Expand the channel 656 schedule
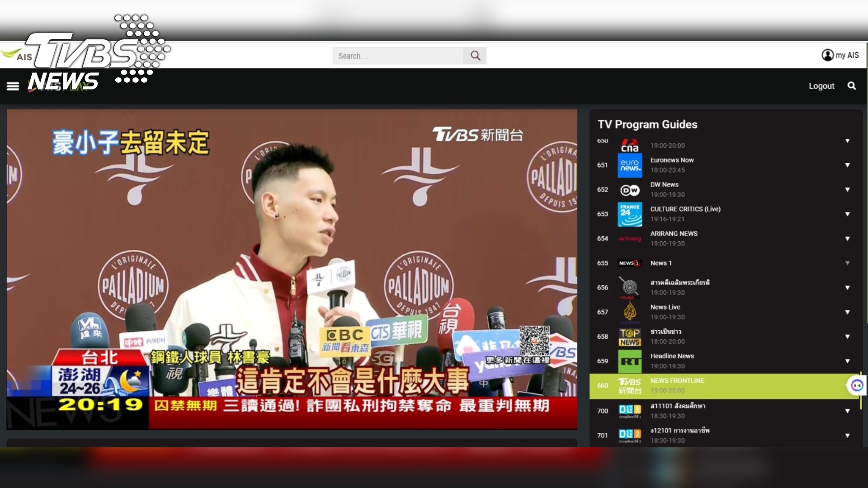 pos(848,288)
